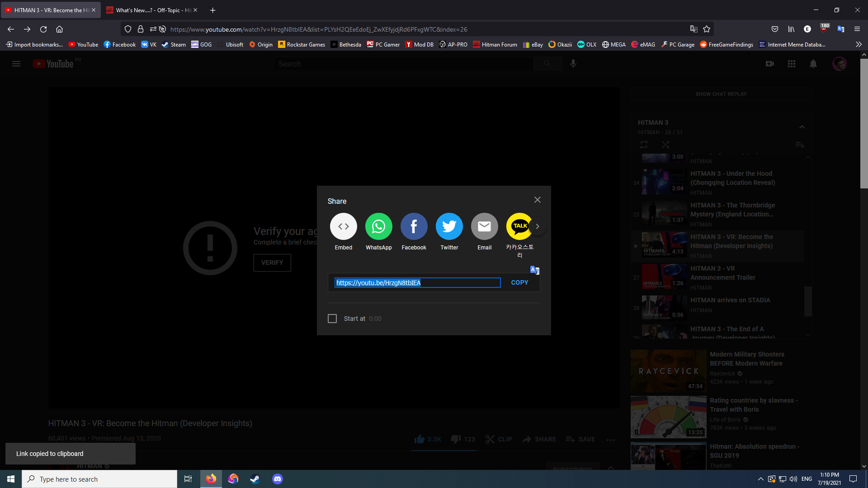Open more actions ellipsis under video

click(611, 440)
